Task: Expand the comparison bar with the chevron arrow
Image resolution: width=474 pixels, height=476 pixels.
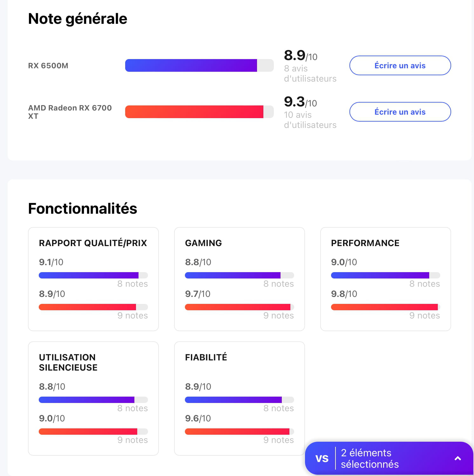Action: pos(457,458)
